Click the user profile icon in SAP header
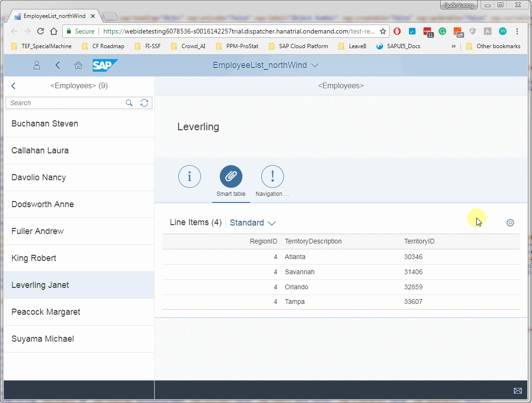 pyautogui.click(x=36, y=65)
